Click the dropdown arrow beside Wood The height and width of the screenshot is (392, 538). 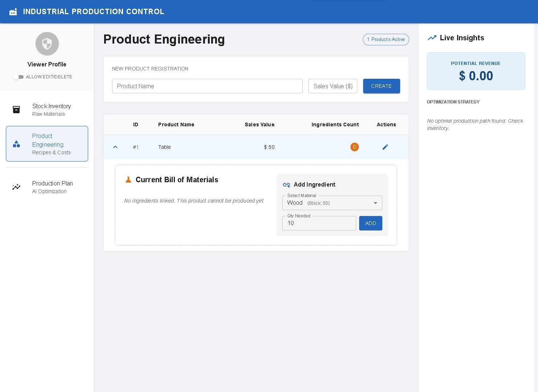point(375,203)
